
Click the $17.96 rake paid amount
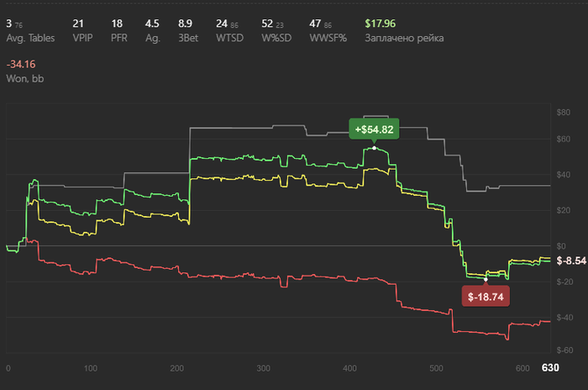[380, 23]
